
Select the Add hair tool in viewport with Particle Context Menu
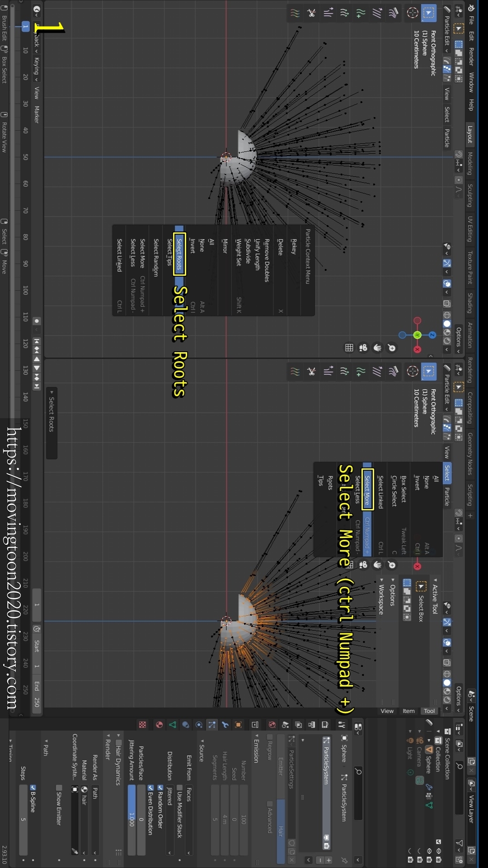(361, 13)
